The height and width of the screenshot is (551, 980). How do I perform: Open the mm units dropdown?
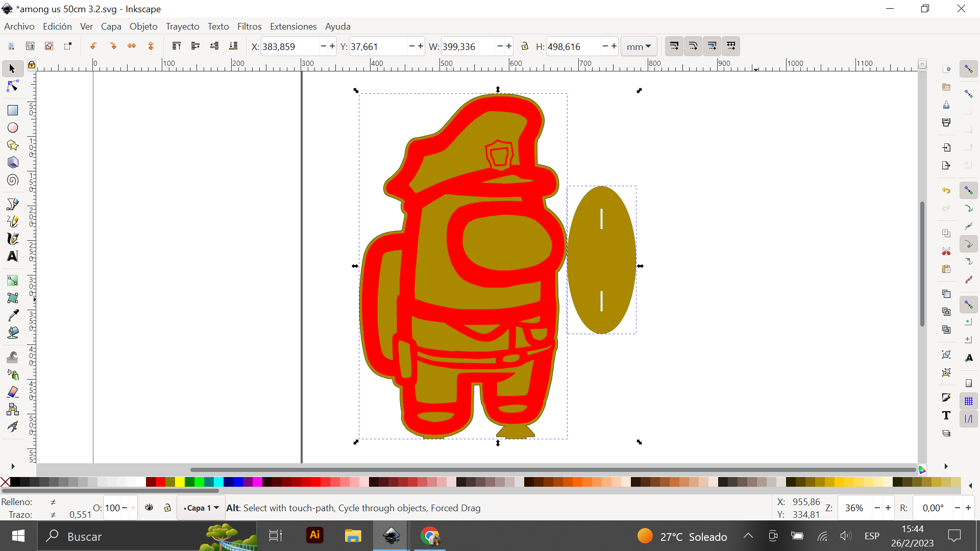(x=639, y=46)
